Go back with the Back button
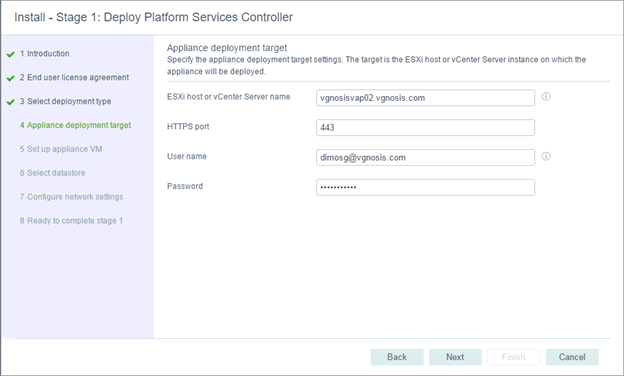 click(x=397, y=357)
